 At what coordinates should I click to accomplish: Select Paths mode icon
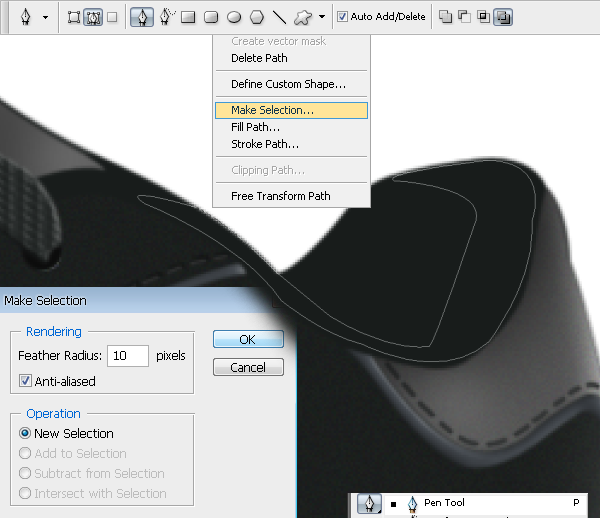(x=93, y=17)
